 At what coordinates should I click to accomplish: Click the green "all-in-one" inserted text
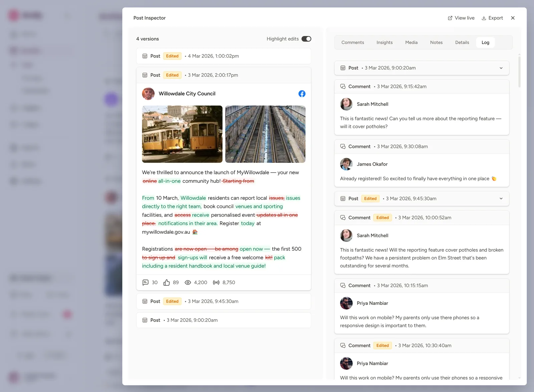click(169, 181)
